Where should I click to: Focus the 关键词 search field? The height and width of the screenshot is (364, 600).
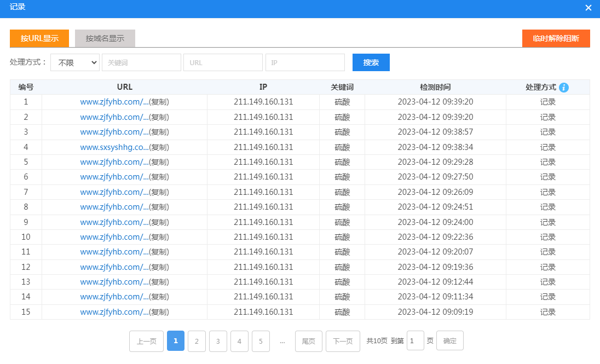(x=141, y=62)
